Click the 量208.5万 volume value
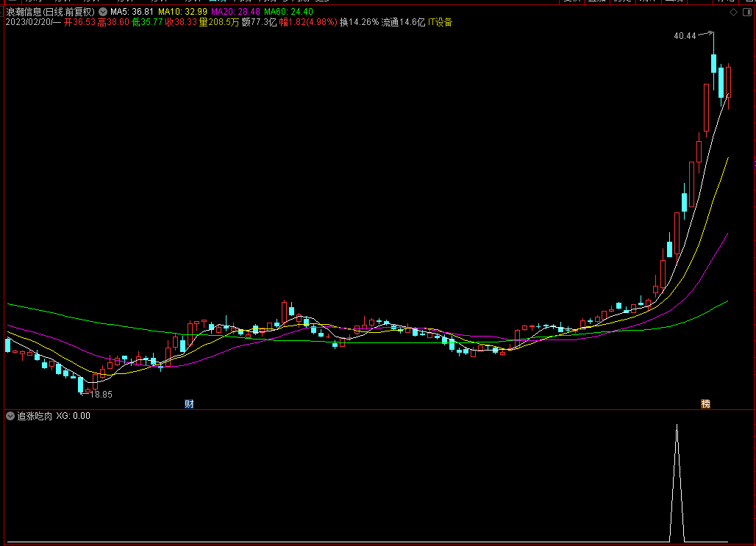 (x=219, y=22)
